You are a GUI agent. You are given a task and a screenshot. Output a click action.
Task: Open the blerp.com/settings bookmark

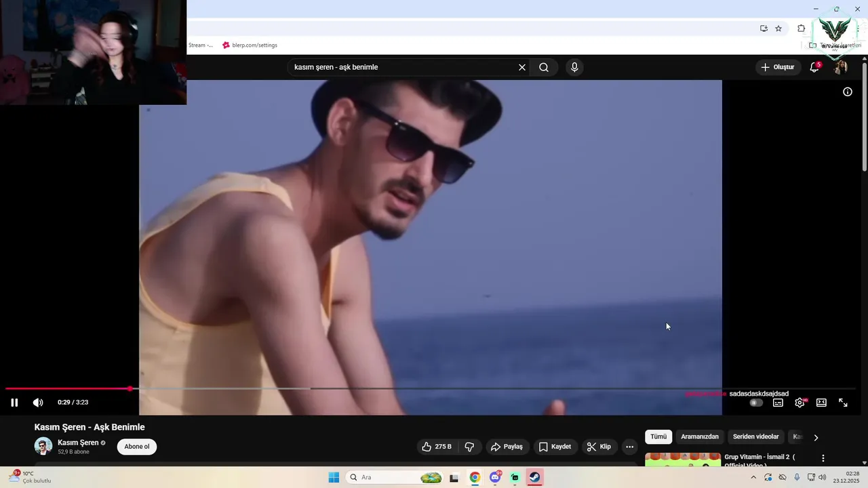(x=250, y=45)
